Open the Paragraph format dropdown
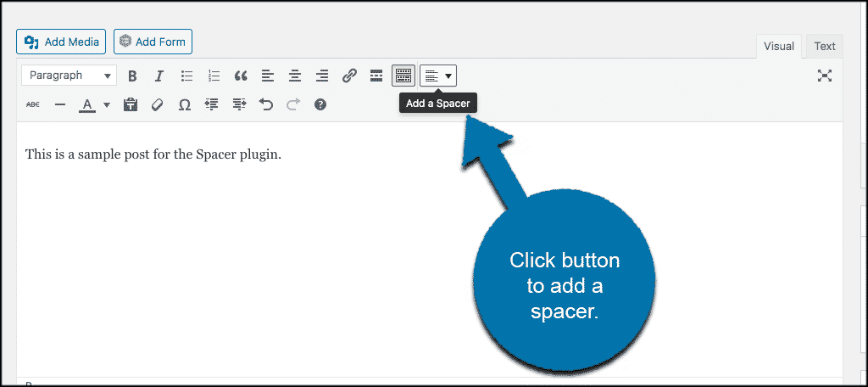 (x=69, y=76)
